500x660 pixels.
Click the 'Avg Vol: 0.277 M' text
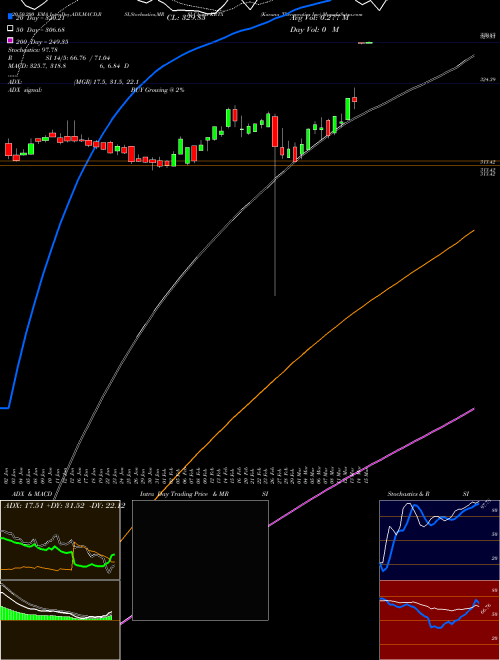point(319,18)
